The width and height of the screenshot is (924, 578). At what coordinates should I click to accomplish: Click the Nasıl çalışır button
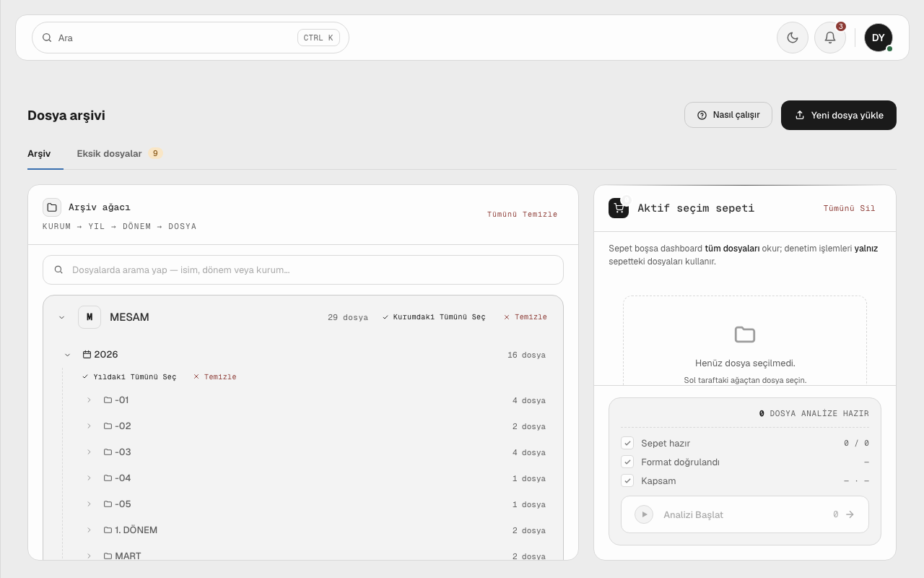[x=728, y=115]
